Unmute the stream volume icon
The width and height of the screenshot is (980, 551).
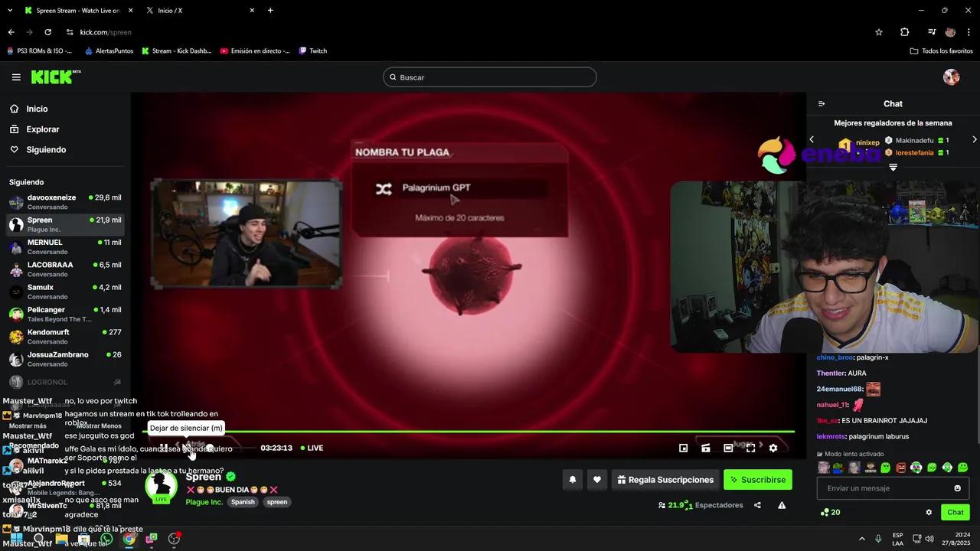pos(187,448)
